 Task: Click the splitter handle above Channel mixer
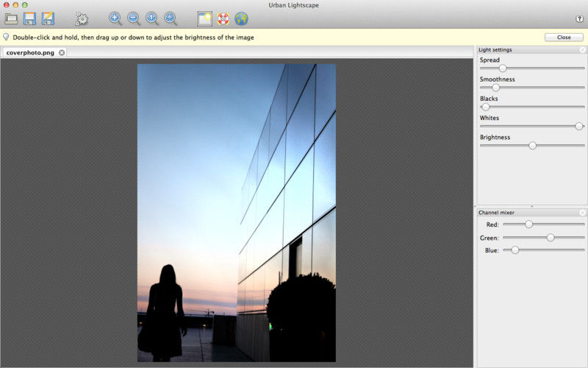tap(531, 206)
